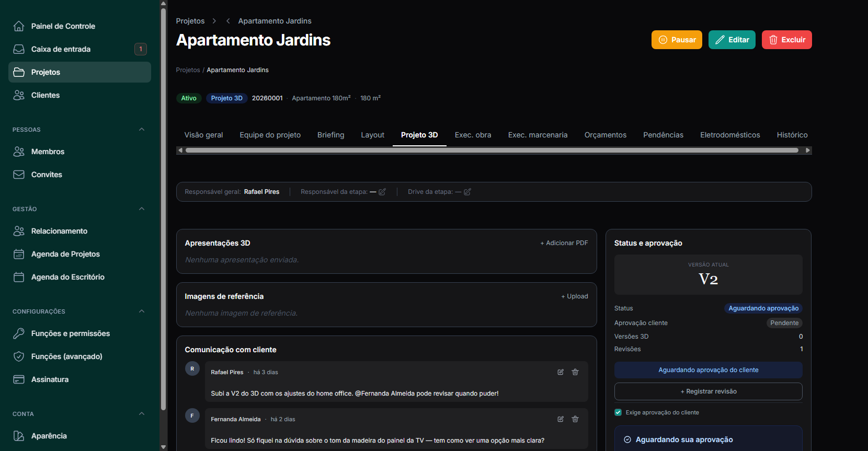Screen dimensions: 868x451
Task: Click the tabs horizontal scrollbar right arrow
Action: point(808,151)
